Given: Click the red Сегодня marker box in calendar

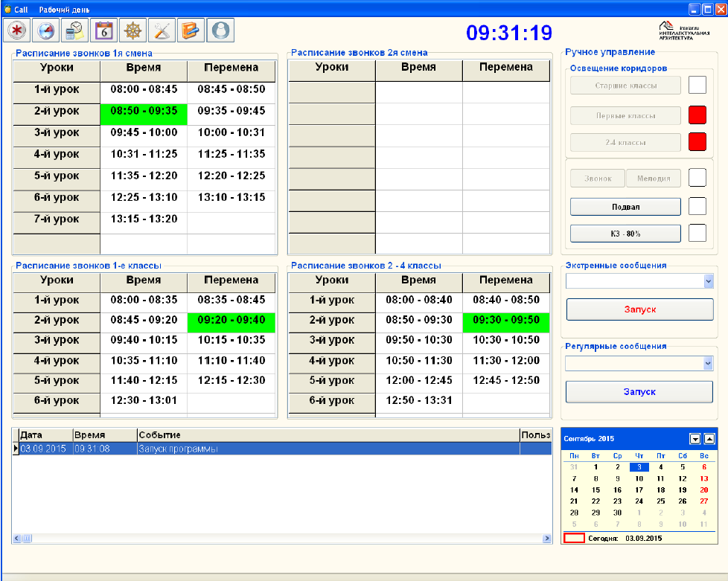Looking at the screenshot, I should point(574,539).
